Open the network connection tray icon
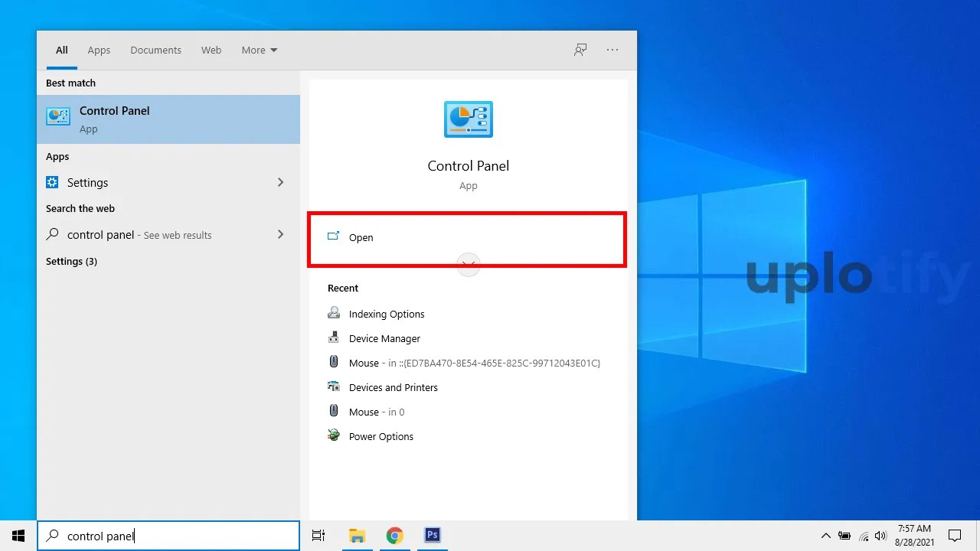Screen dimensions: 980x551 864,536
